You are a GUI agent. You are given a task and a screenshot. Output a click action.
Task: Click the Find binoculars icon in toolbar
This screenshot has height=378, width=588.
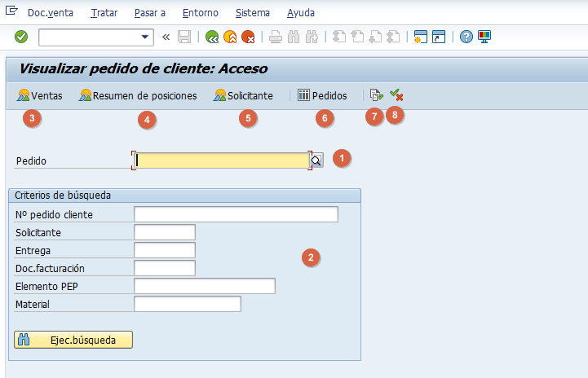294,37
